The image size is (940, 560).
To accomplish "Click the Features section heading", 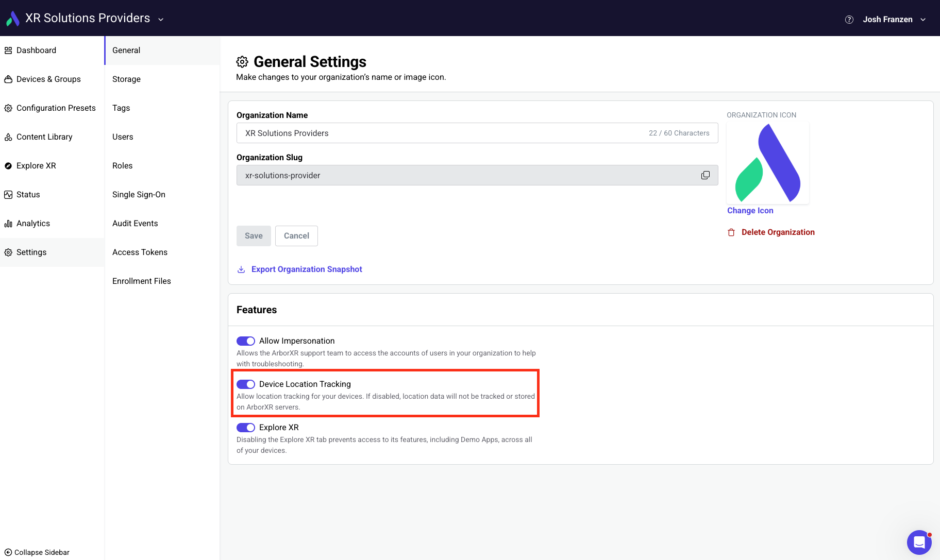I will coord(257,310).
